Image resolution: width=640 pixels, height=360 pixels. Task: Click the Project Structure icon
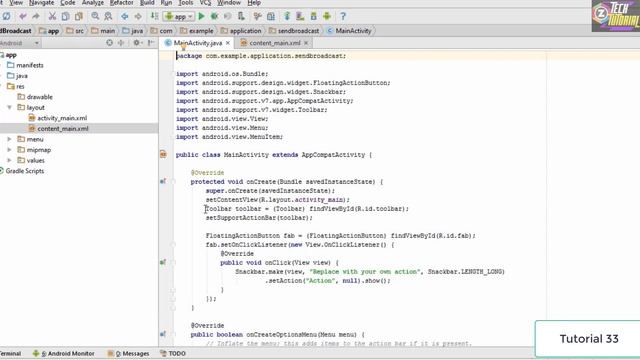[258, 16]
